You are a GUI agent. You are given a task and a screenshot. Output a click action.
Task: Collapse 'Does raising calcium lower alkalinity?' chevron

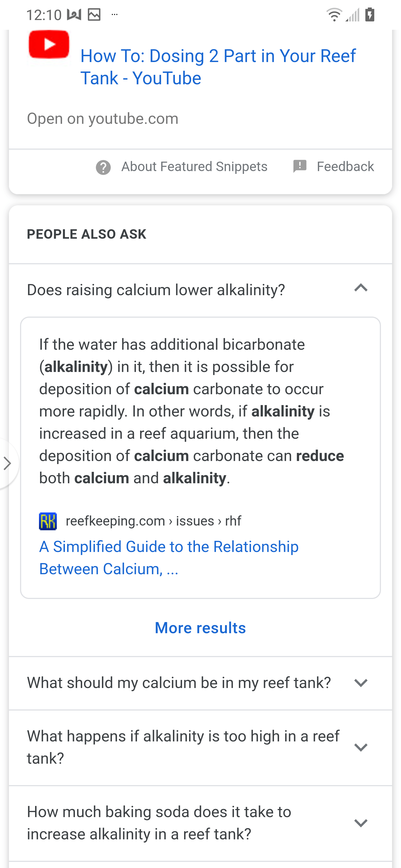(x=361, y=288)
